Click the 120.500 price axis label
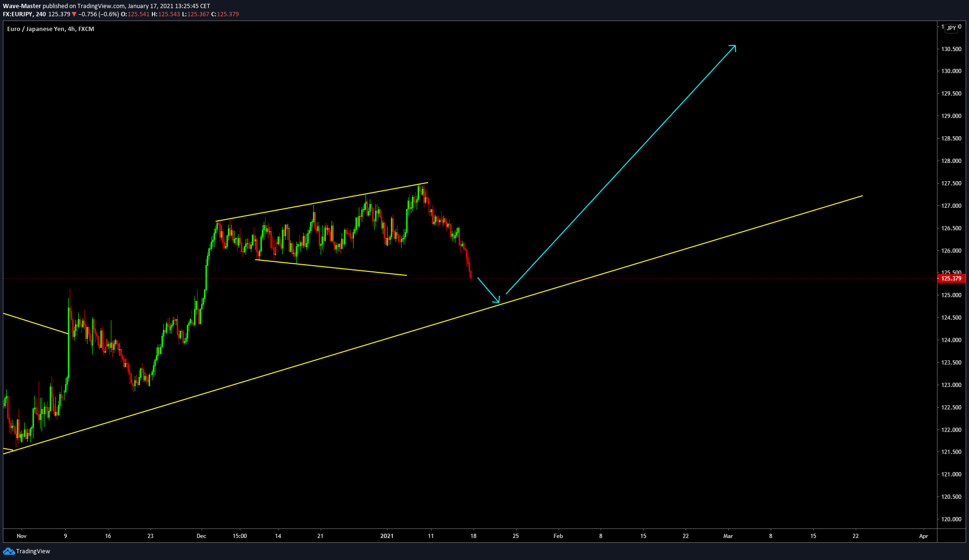969x560 pixels. click(x=951, y=497)
